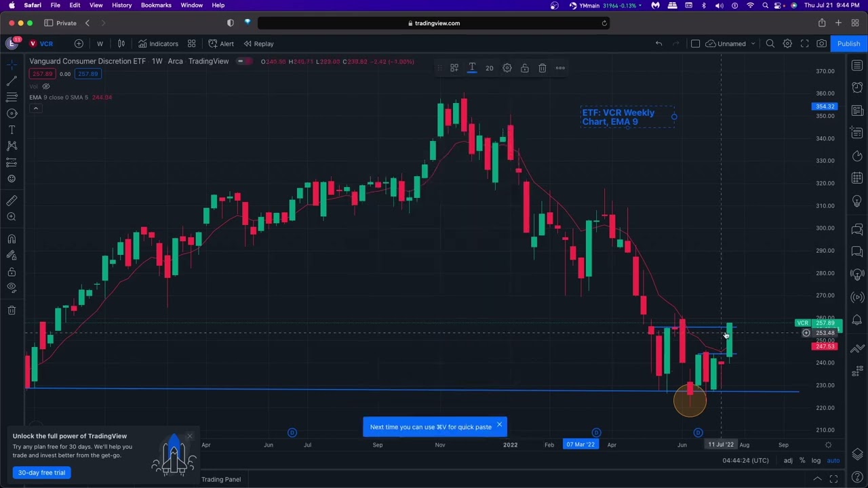The width and height of the screenshot is (868, 488).
Task: Open Safari History menu
Action: (121, 5)
